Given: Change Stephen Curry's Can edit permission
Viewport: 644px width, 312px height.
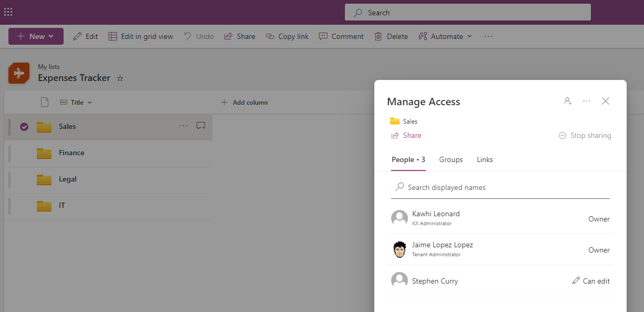Looking at the screenshot, I should (590, 280).
